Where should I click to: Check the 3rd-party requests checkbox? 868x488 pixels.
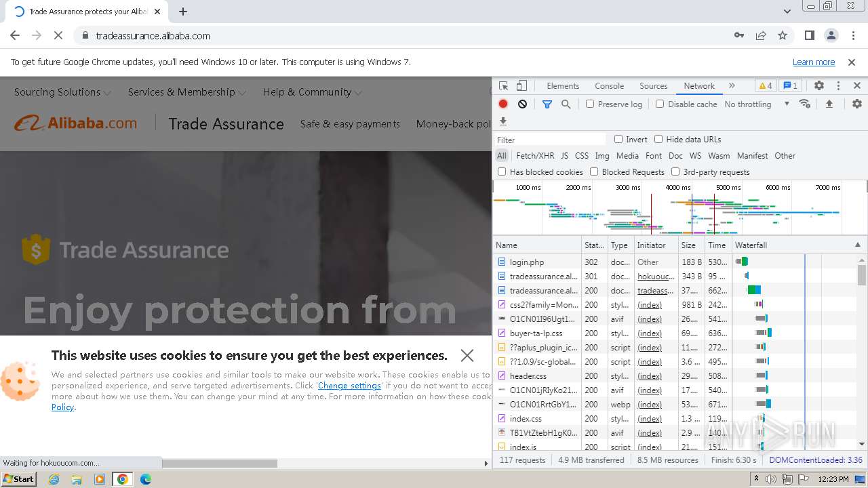(675, 172)
